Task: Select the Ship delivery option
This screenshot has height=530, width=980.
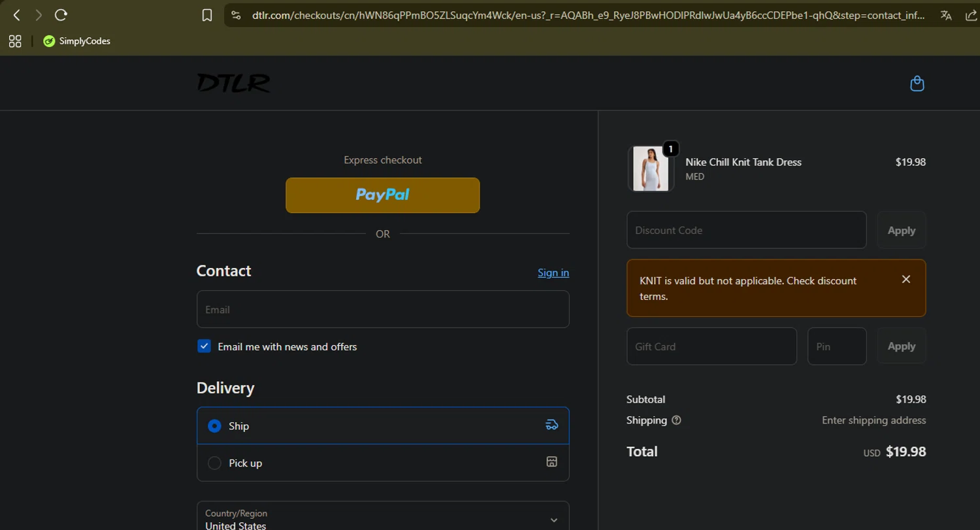Action: pos(383,425)
